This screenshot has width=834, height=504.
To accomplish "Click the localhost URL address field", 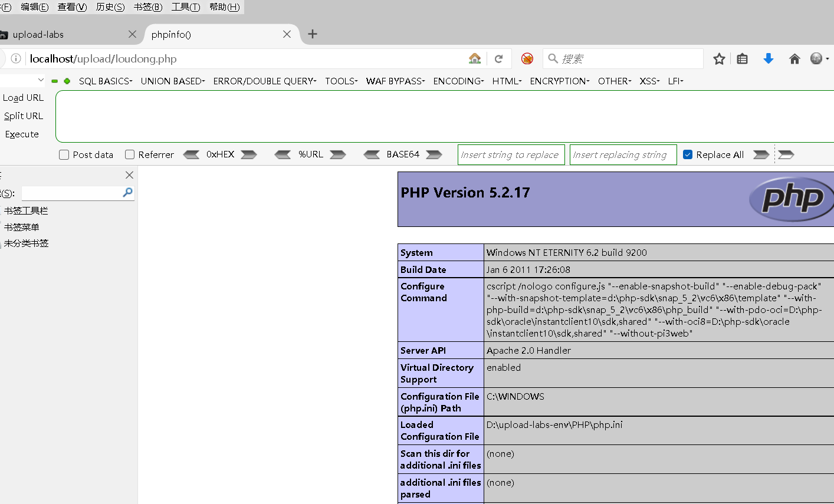I will click(x=245, y=59).
